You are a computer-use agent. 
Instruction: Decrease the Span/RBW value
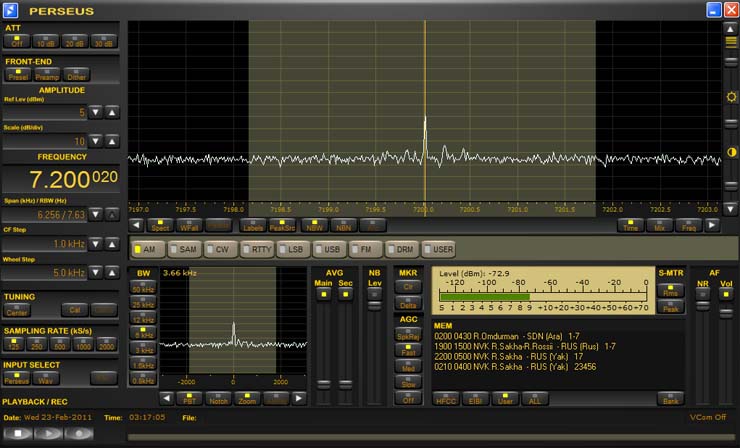(x=96, y=214)
